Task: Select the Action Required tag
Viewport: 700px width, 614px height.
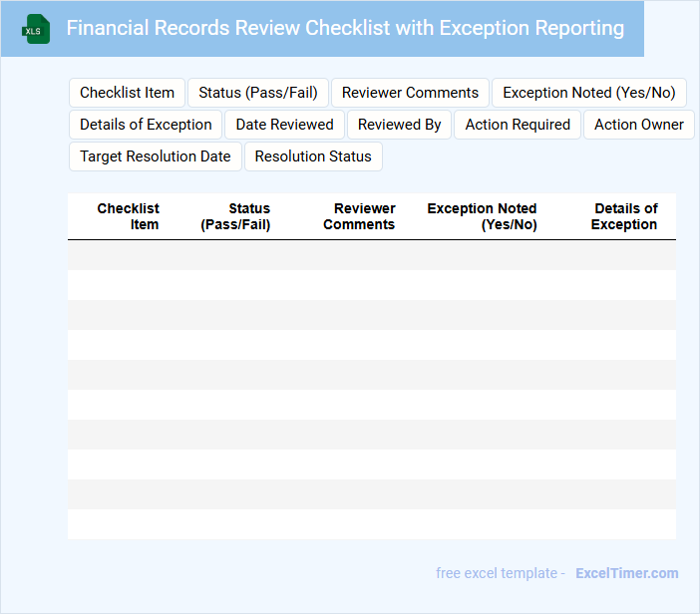Action: [518, 125]
